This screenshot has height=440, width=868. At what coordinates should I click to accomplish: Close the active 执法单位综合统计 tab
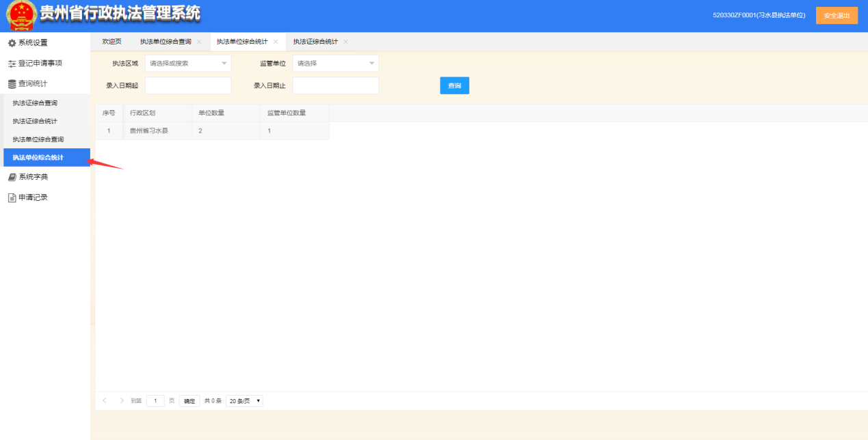(x=276, y=42)
